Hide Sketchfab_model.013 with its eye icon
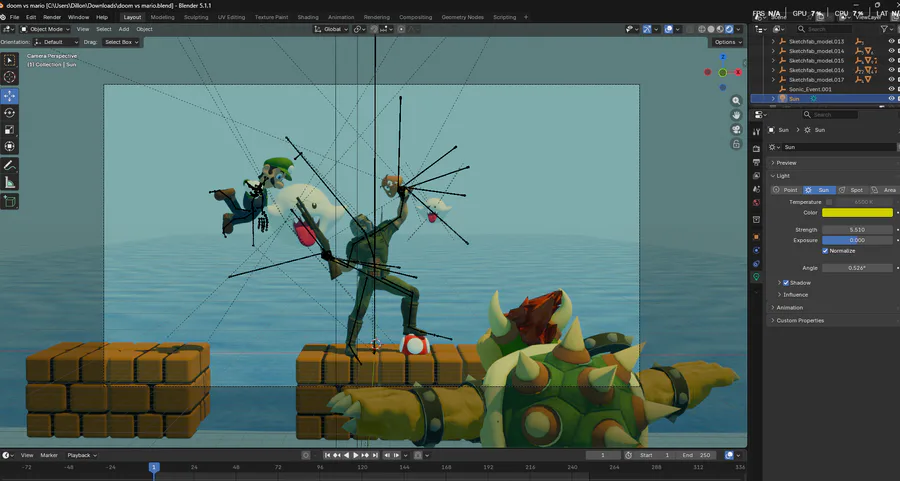The image size is (900, 481). pyautogui.click(x=891, y=41)
